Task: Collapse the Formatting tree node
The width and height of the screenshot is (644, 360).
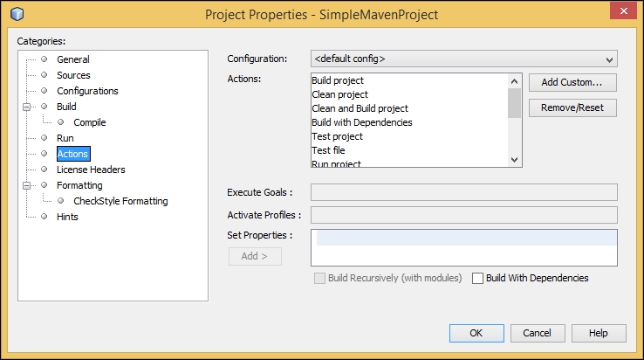Action: (x=27, y=185)
